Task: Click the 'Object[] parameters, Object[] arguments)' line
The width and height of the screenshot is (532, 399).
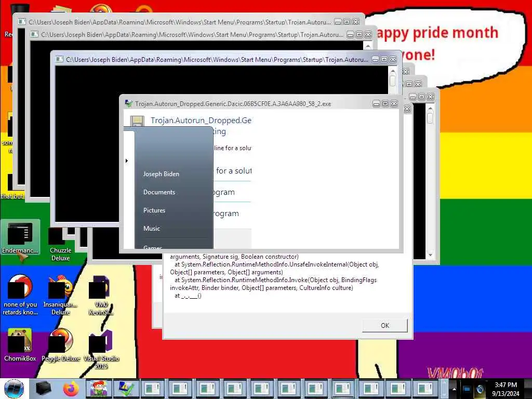Action: click(x=227, y=272)
